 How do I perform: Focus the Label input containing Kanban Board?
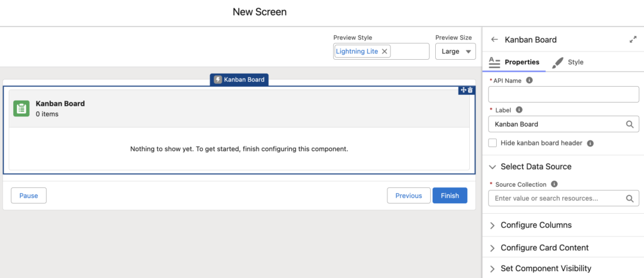coord(563,125)
